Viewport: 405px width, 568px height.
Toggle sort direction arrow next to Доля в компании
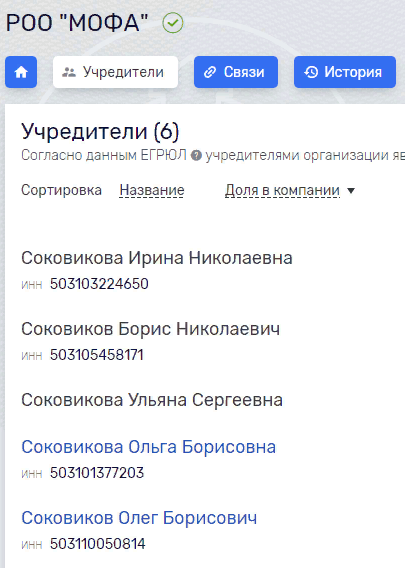point(351,191)
